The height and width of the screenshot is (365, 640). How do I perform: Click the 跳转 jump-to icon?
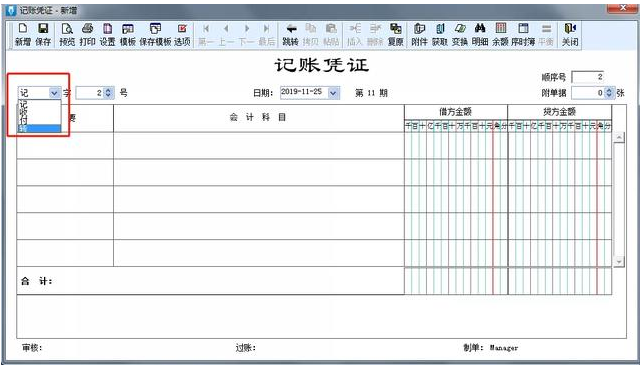coord(291,34)
